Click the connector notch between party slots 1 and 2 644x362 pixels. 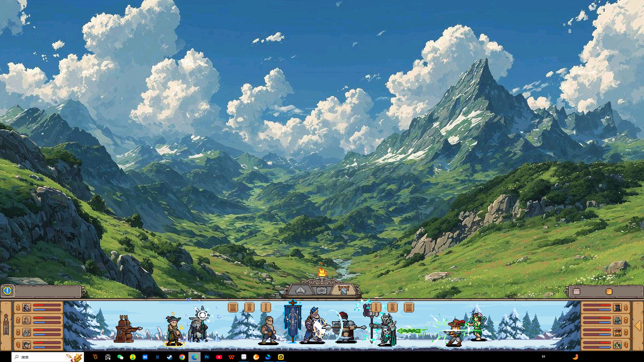coord(13,313)
